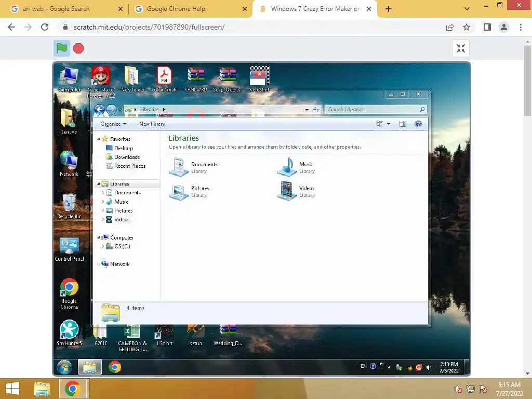Select Windows 7 Crazy Error Maker tab
Screen dimensions: 532x399
[x=314, y=9]
